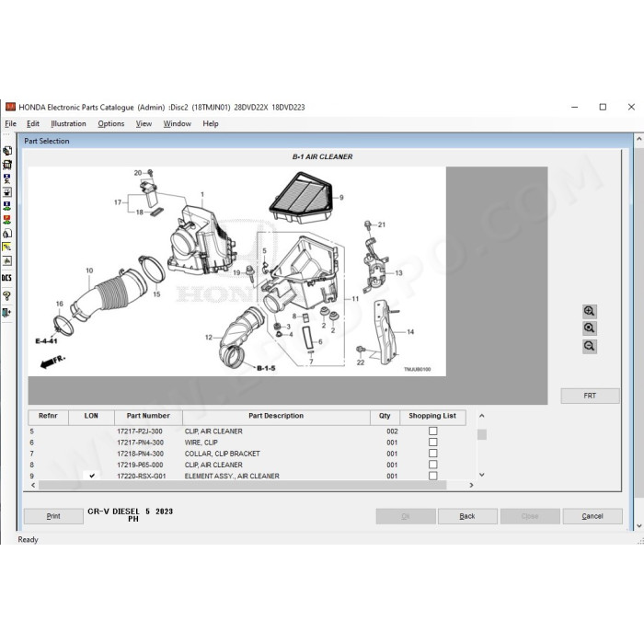
Task: Click callout 10 on the intake hose
Action: click(89, 270)
